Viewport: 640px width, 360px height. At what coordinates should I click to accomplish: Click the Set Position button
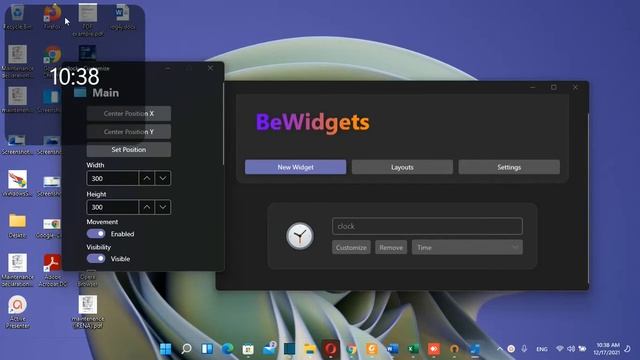click(129, 149)
